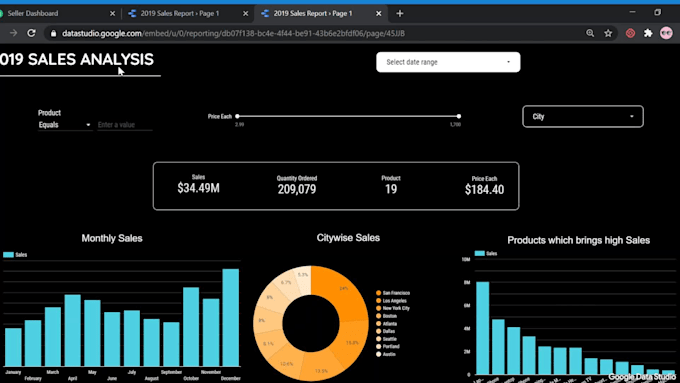
Task: Click the Seattle legend entry
Action: pos(386,339)
